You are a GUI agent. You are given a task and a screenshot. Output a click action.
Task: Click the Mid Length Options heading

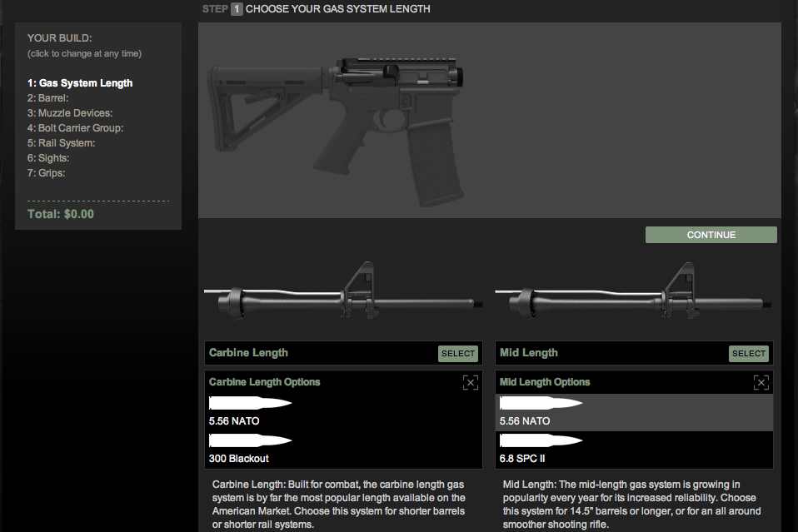(x=545, y=382)
